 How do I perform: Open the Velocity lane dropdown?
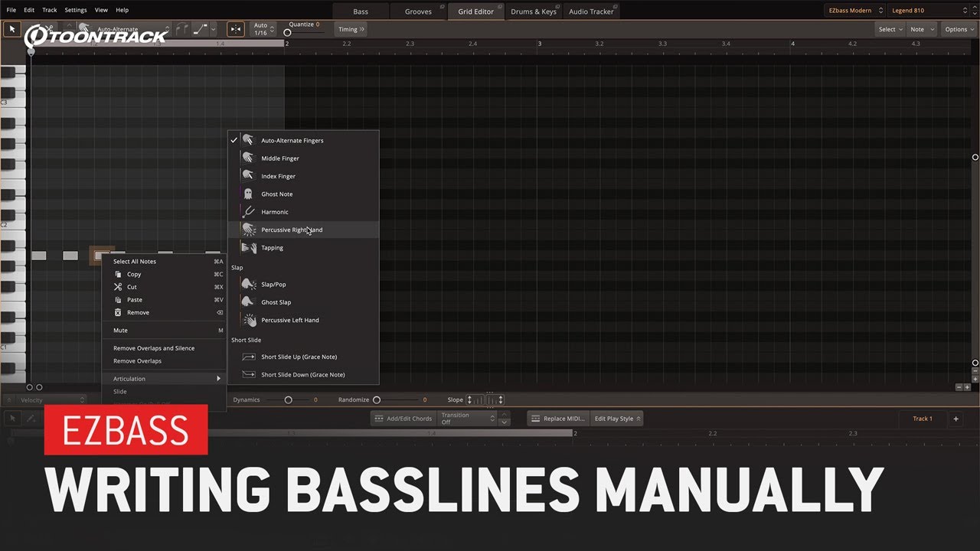coord(51,400)
